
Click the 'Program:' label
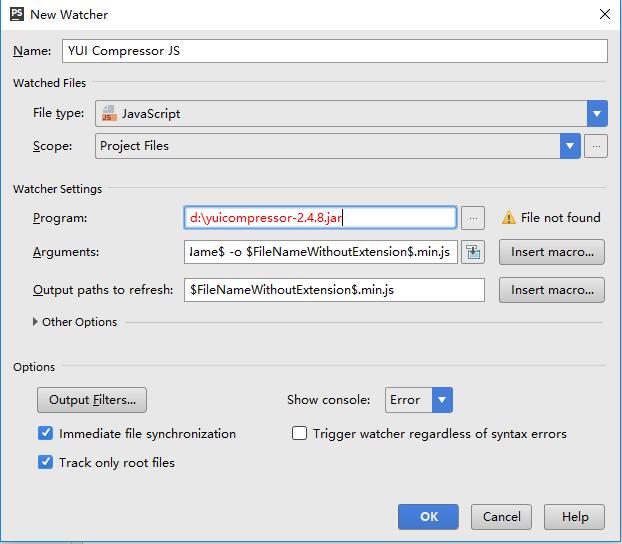click(60, 218)
